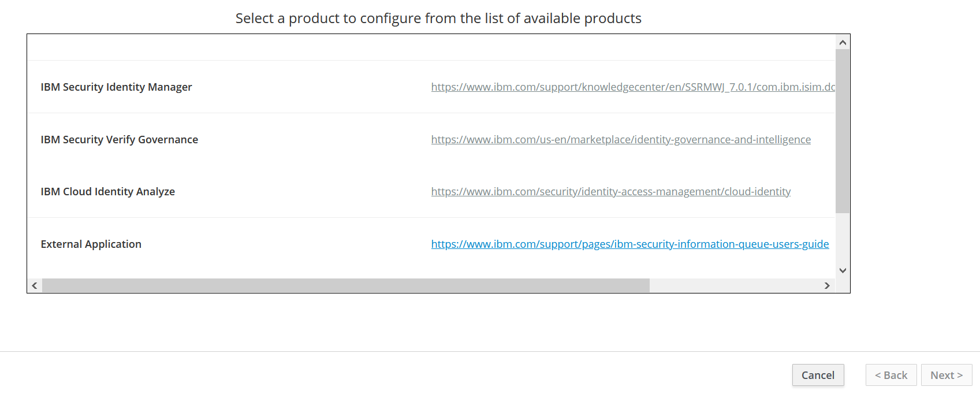
Task: Open the knowledgecenter link for Identity Manager
Action: [x=632, y=87]
